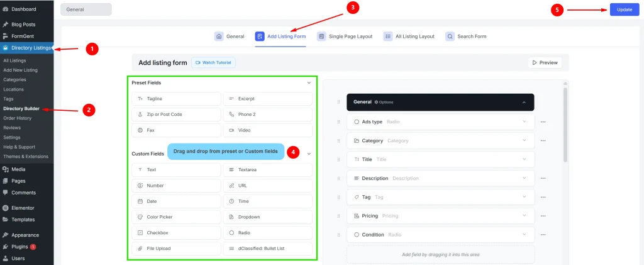644x265 pixels.
Task: Select Time custom field
Action: pos(267,201)
